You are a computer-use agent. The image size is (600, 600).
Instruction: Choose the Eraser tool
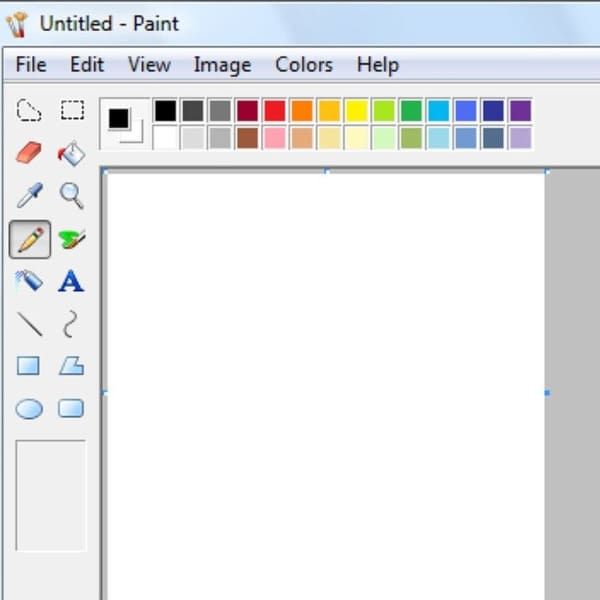click(x=29, y=153)
